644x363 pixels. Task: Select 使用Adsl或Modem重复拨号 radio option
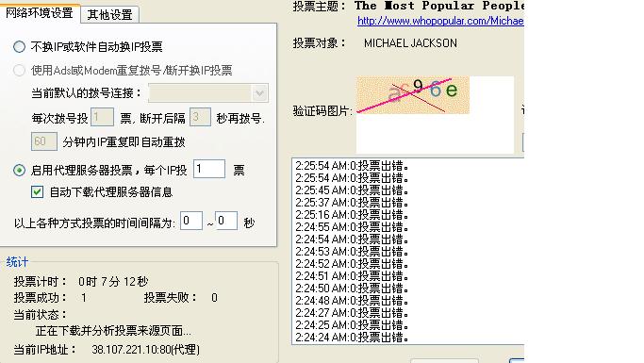point(19,70)
